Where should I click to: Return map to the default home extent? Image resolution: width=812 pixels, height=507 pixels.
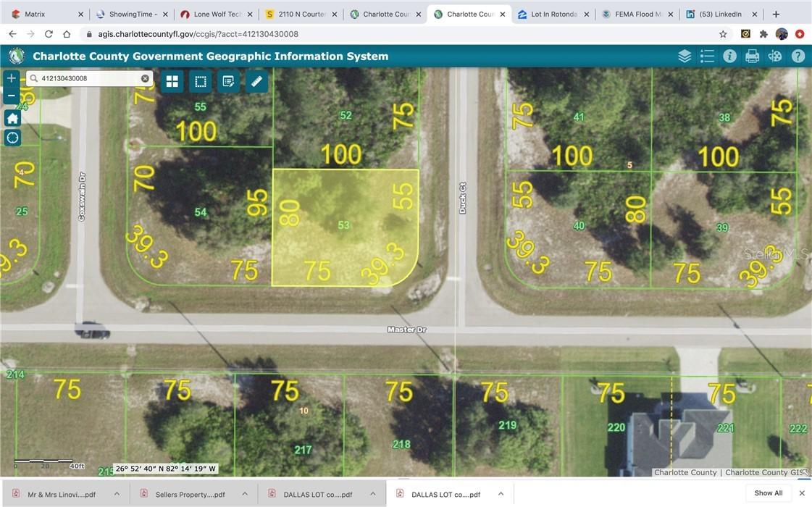[12, 117]
